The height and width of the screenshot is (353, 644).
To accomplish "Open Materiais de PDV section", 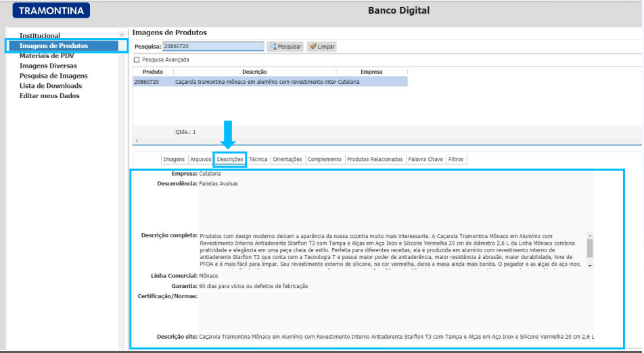I will click(x=47, y=56).
